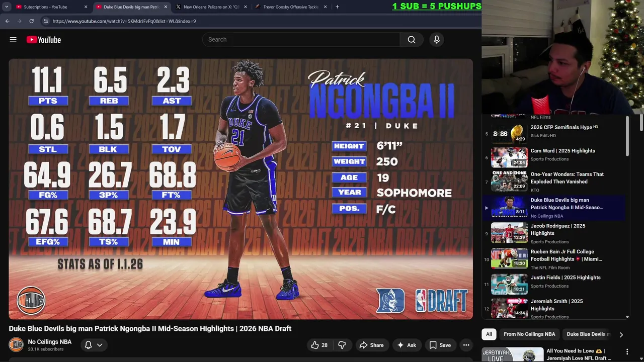View site information icon in address bar

coord(45,21)
